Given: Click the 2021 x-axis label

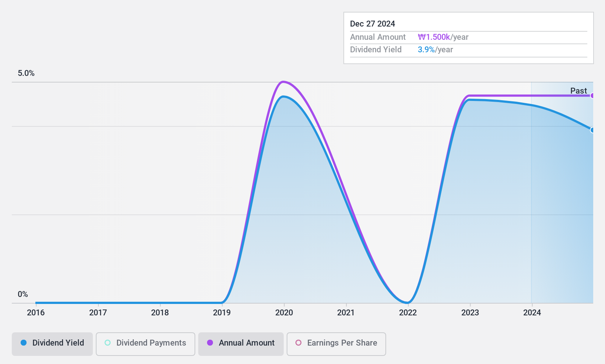Looking at the screenshot, I should (x=346, y=313).
